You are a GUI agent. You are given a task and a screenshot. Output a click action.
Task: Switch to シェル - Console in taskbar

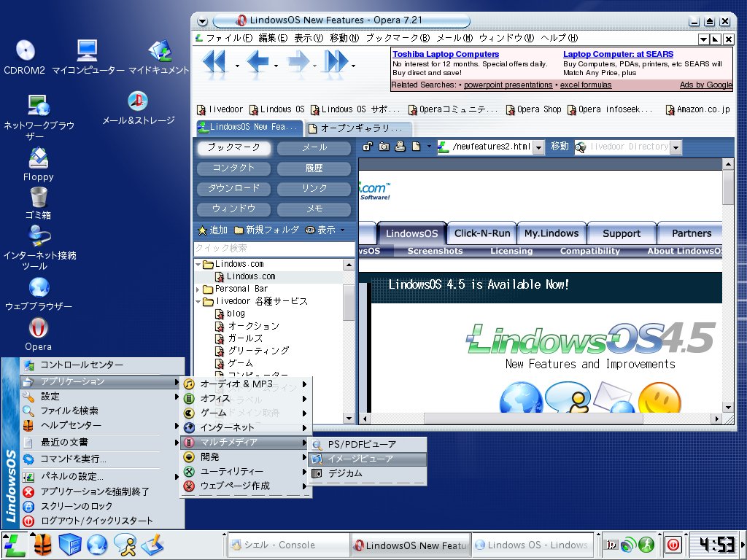coord(289,545)
